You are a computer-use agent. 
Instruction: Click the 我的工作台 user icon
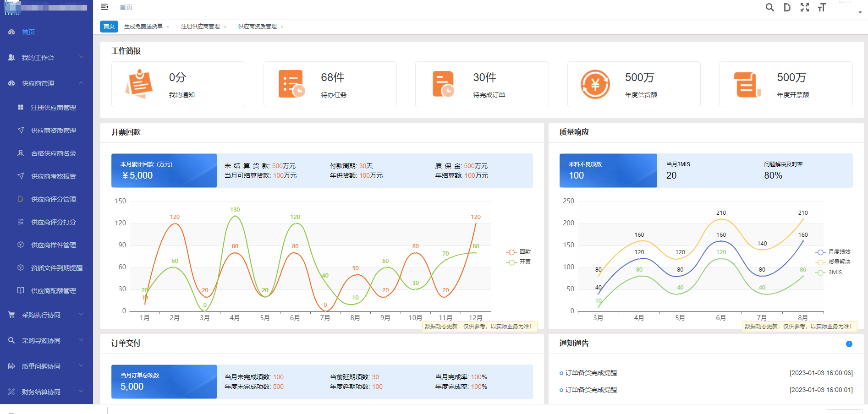tap(11, 58)
